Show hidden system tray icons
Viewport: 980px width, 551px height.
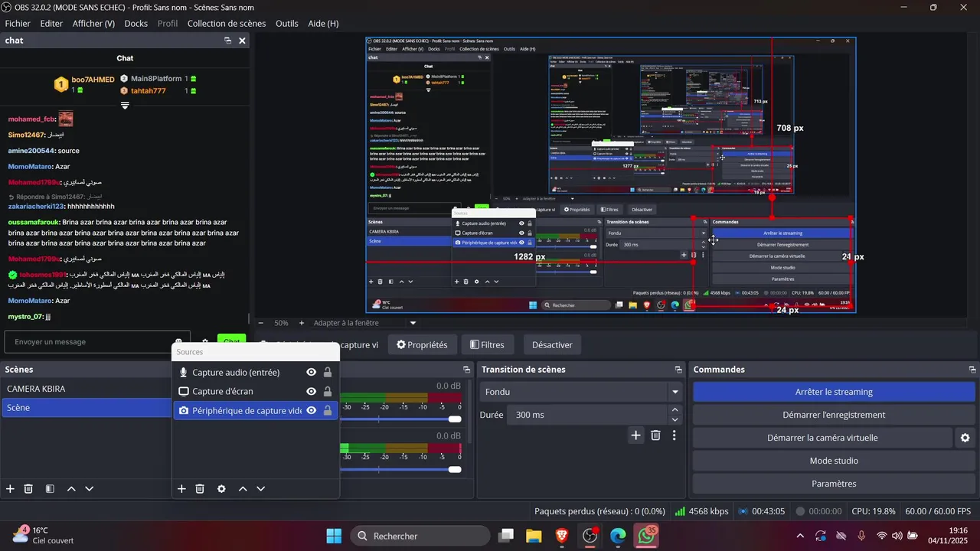tap(800, 536)
